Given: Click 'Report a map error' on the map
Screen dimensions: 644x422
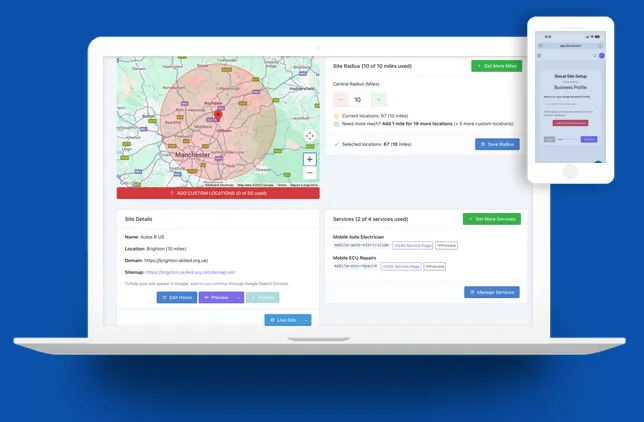Looking at the screenshot, I should point(304,185).
